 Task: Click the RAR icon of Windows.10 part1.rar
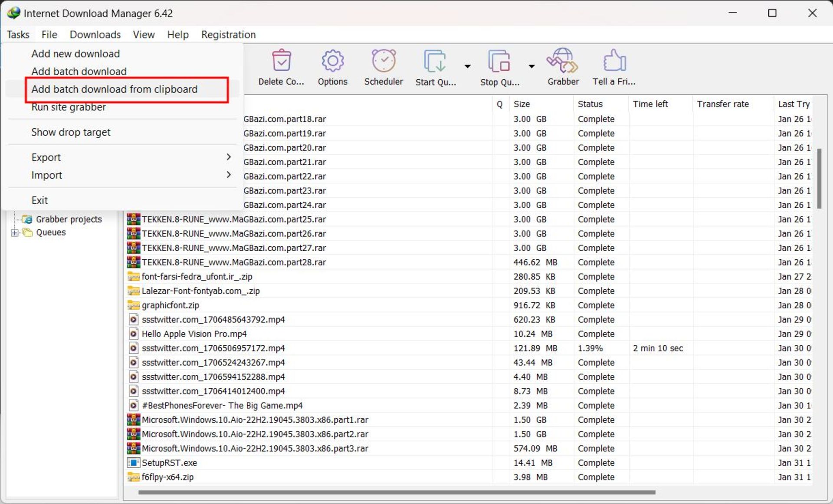click(133, 419)
